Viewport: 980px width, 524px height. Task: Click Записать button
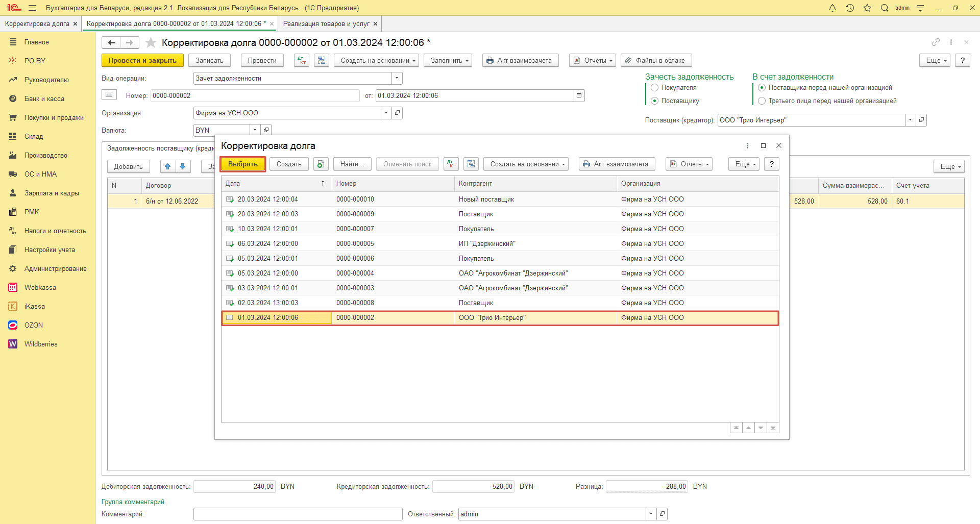(x=209, y=60)
